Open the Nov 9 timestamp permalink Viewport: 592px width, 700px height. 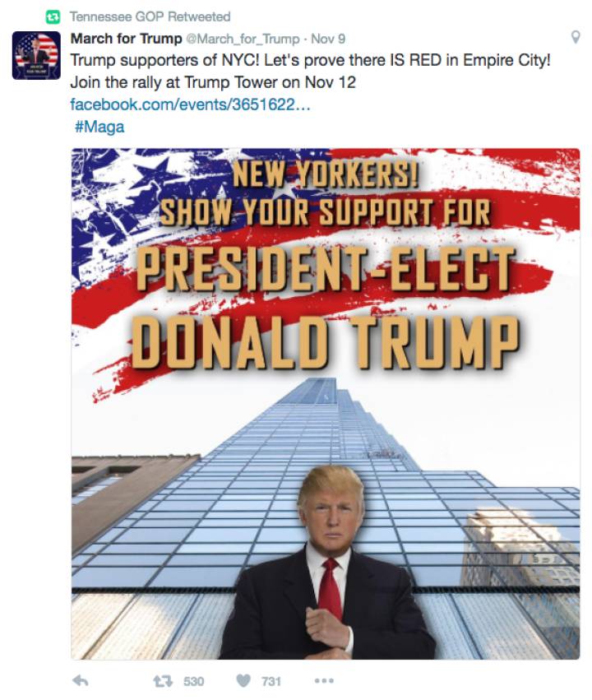pos(328,39)
